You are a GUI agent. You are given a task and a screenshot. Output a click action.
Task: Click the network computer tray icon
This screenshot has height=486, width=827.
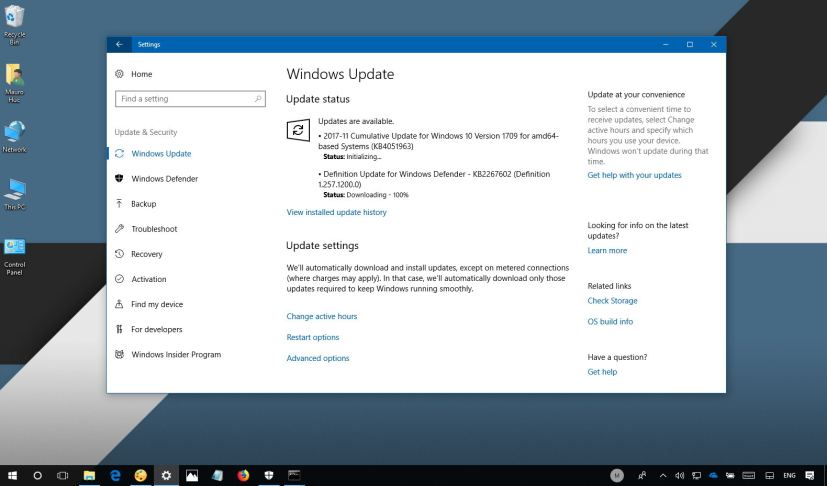point(697,475)
